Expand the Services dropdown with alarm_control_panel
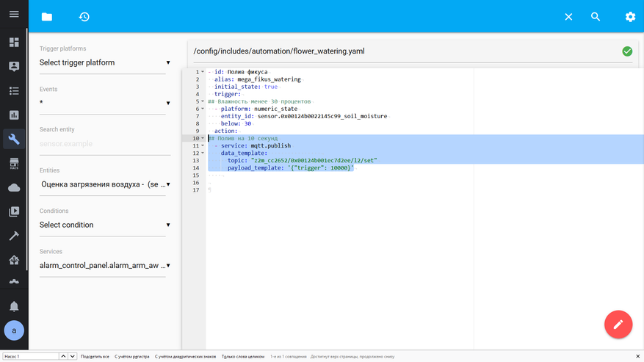This screenshot has width=644, height=362. (x=104, y=266)
